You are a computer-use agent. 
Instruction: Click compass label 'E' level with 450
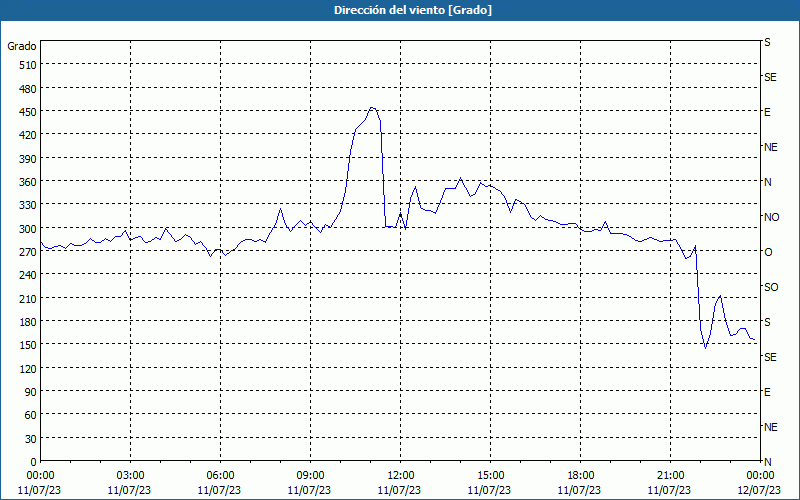(767, 112)
